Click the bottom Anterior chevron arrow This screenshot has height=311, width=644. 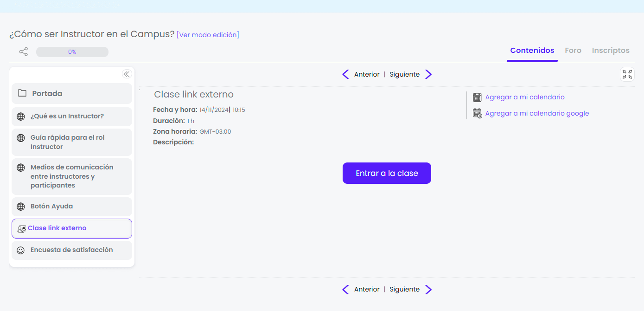tap(345, 290)
